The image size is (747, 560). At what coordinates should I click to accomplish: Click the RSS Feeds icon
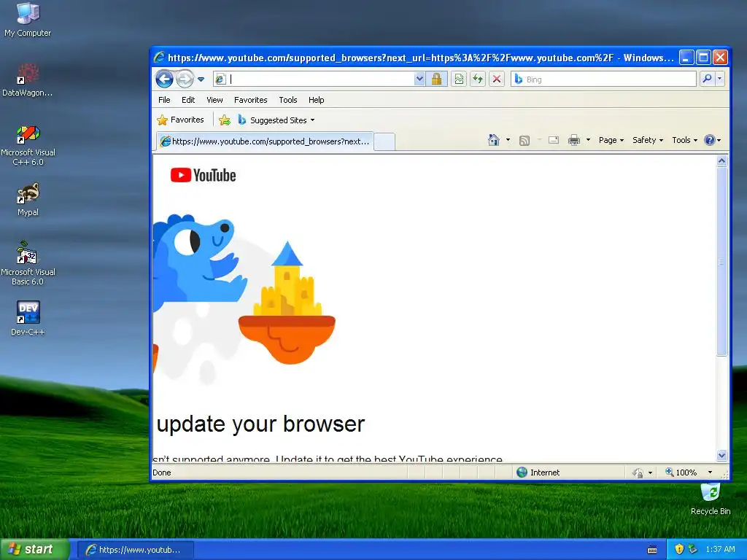coord(525,141)
